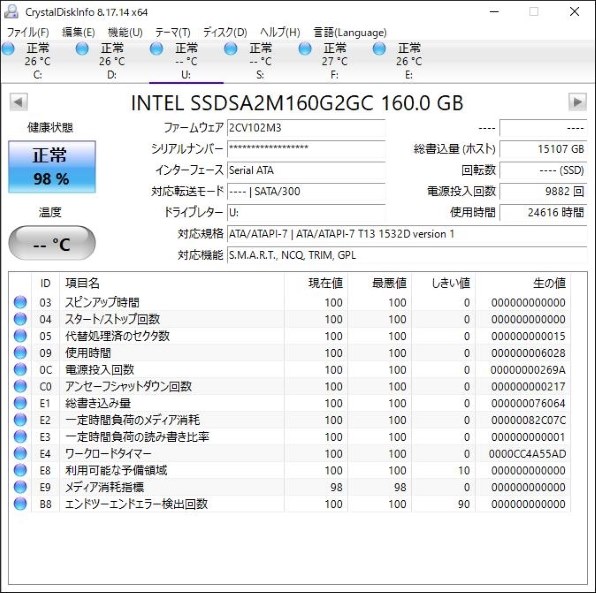Select drive F: status tab
This screenshot has width=596, height=593.
[x=334, y=61]
